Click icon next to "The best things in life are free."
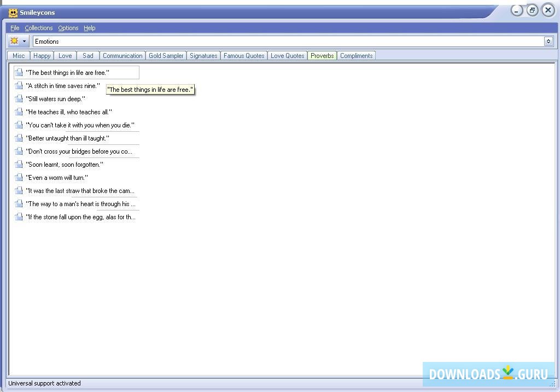This screenshot has height=392, width=560. click(x=19, y=73)
